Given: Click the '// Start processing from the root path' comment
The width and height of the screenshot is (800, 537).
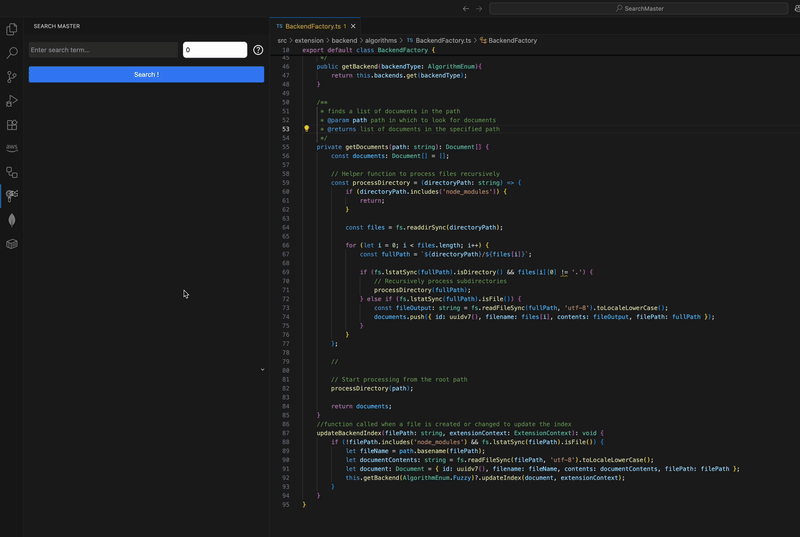Looking at the screenshot, I should [x=399, y=379].
